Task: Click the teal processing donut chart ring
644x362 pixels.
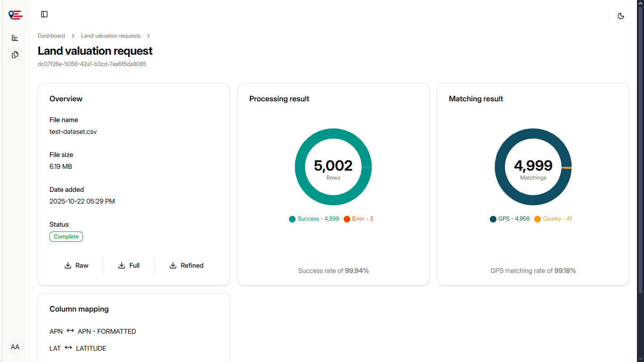Action: pyautogui.click(x=333, y=134)
